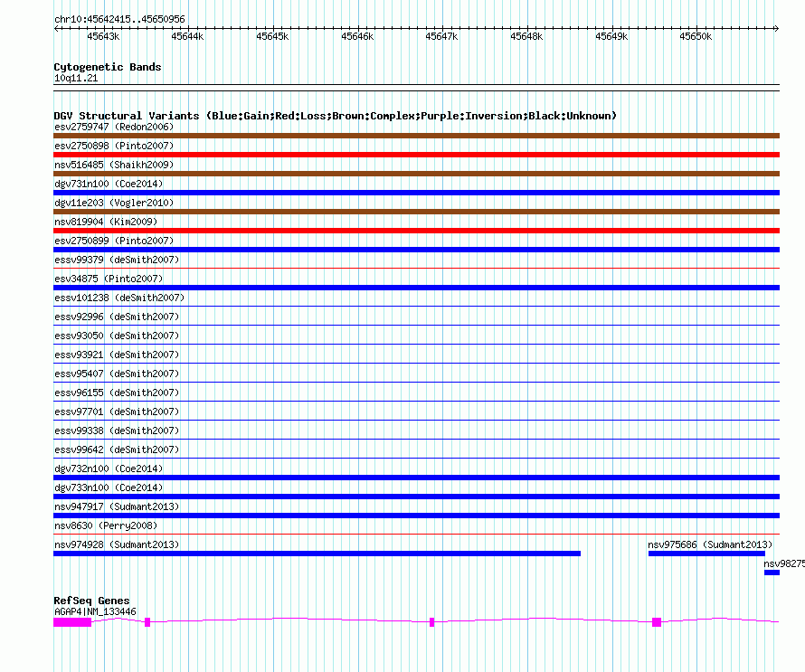Open variant dgv11e203 (Vogler2010)
Screen dimensions: 805x672
[x=114, y=203]
